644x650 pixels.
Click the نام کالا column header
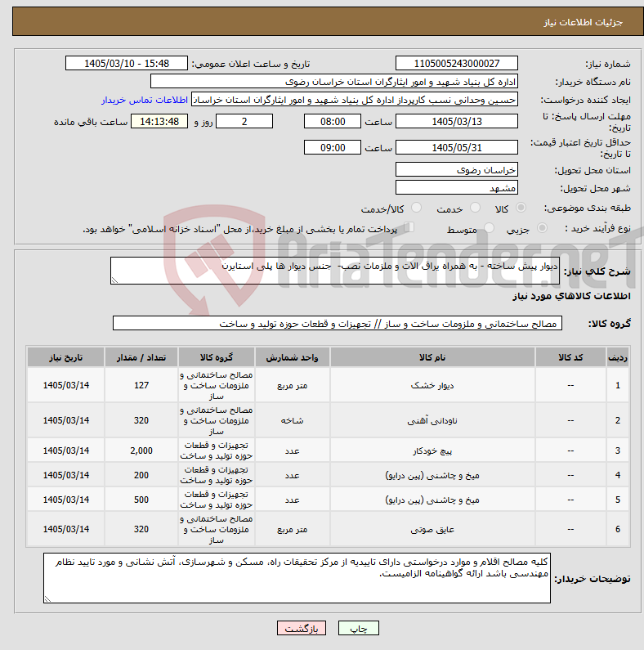pyautogui.click(x=432, y=357)
